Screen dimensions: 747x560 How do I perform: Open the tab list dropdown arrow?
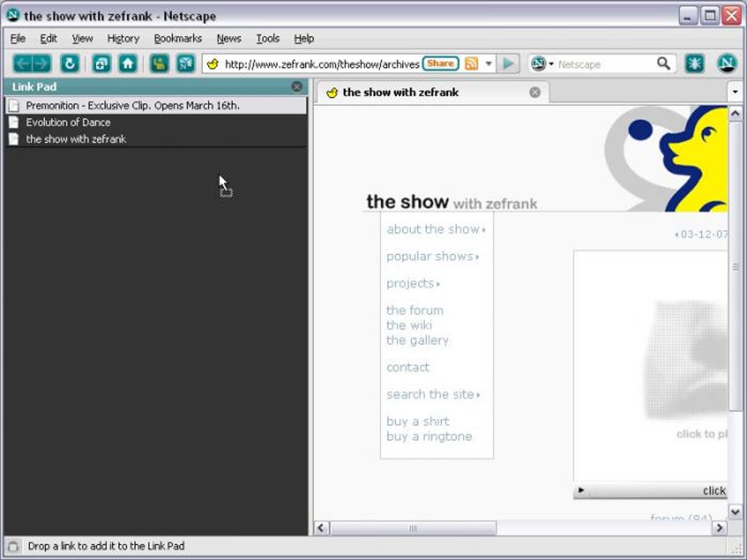pyautogui.click(x=735, y=92)
